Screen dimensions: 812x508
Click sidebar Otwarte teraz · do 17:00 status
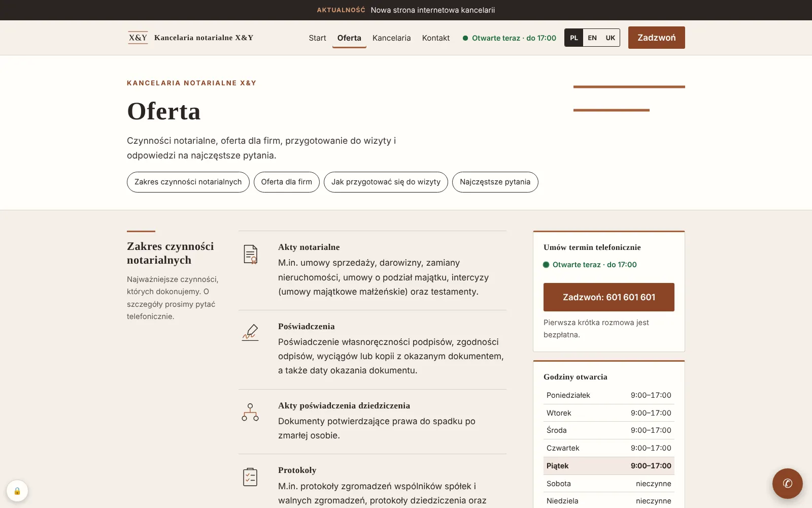(590, 265)
